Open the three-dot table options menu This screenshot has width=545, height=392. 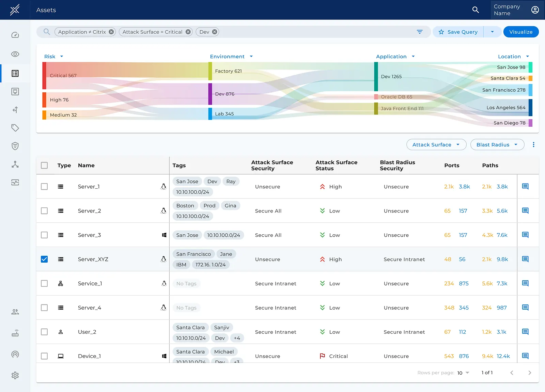(533, 145)
